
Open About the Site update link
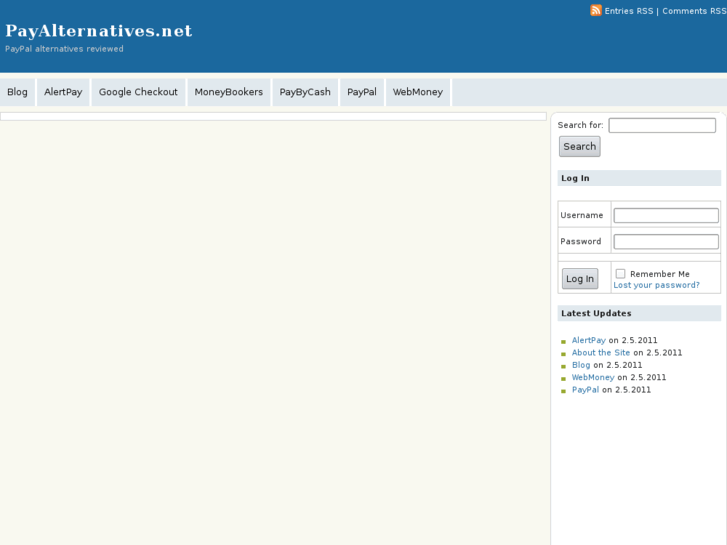point(601,353)
